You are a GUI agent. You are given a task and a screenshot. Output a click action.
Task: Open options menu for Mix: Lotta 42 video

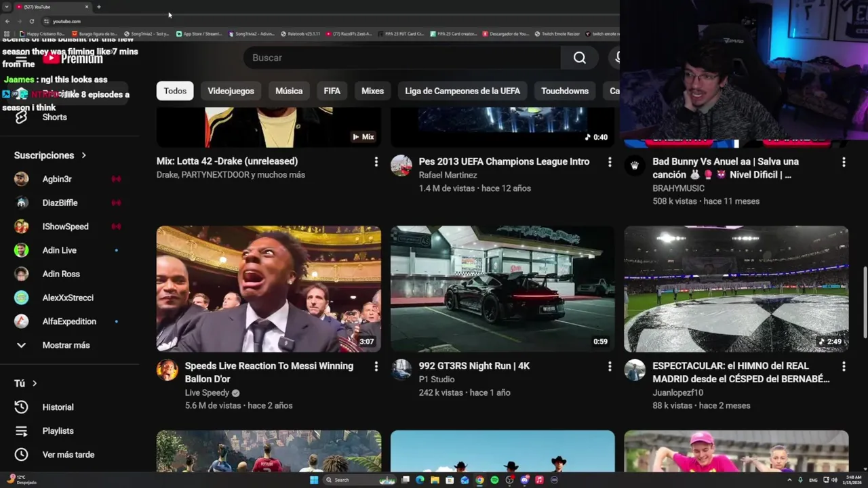click(x=376, y=162)
